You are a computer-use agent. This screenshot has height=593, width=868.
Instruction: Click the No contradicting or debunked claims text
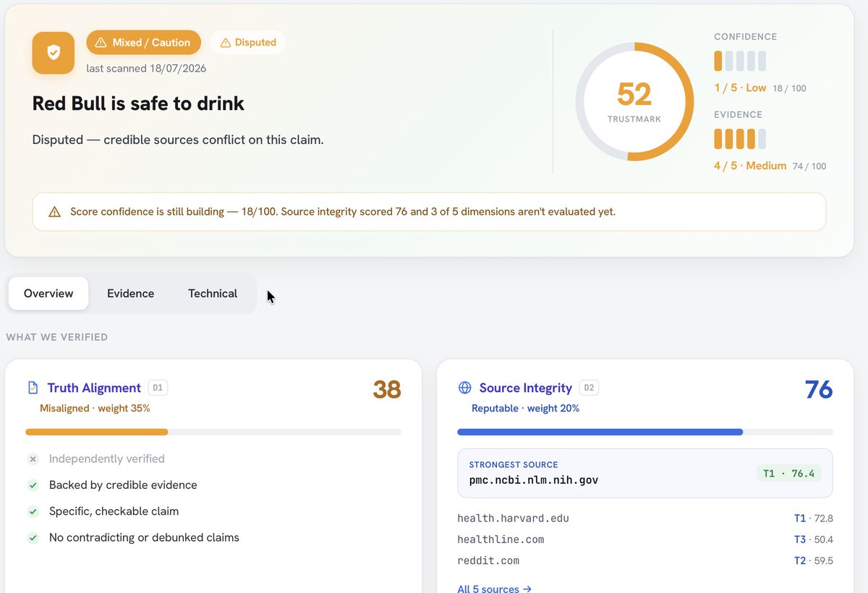coord(144,538)
